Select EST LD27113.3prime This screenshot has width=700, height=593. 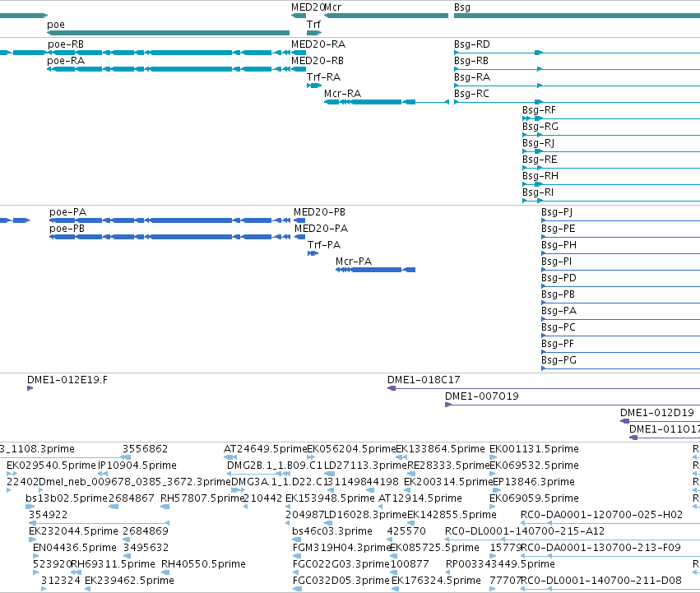point(365,466)
